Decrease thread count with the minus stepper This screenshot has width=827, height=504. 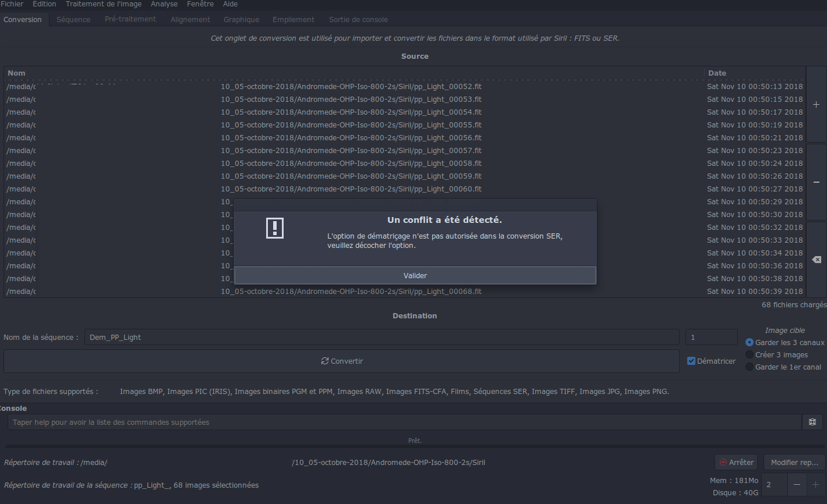pyautogui.click(x=797, y=485)
